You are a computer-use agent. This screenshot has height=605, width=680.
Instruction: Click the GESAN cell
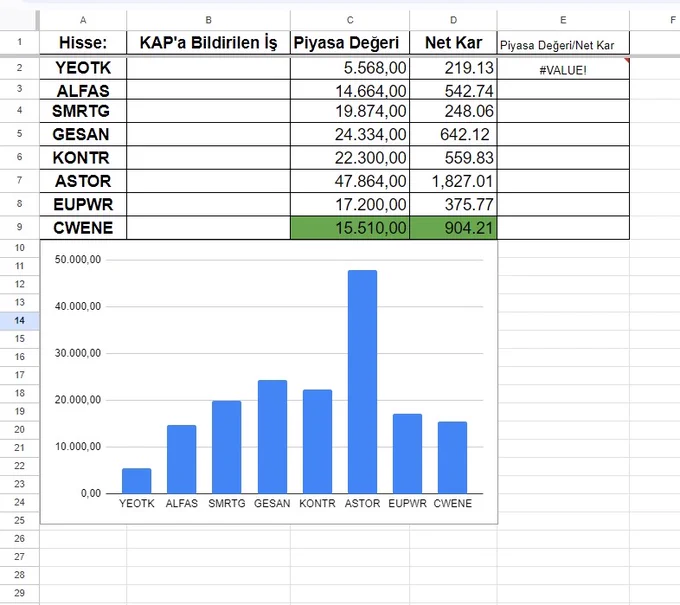(x=83, y=134)
